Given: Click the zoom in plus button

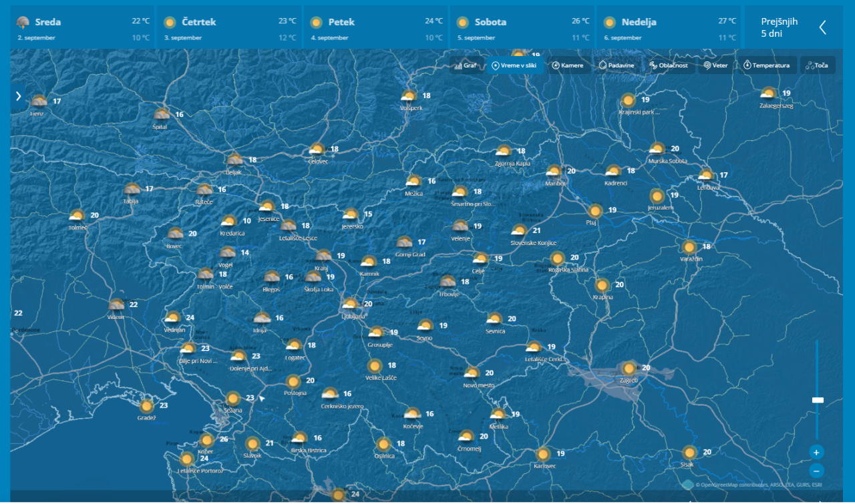Looking at the screenshot, I should click(816, 452).
